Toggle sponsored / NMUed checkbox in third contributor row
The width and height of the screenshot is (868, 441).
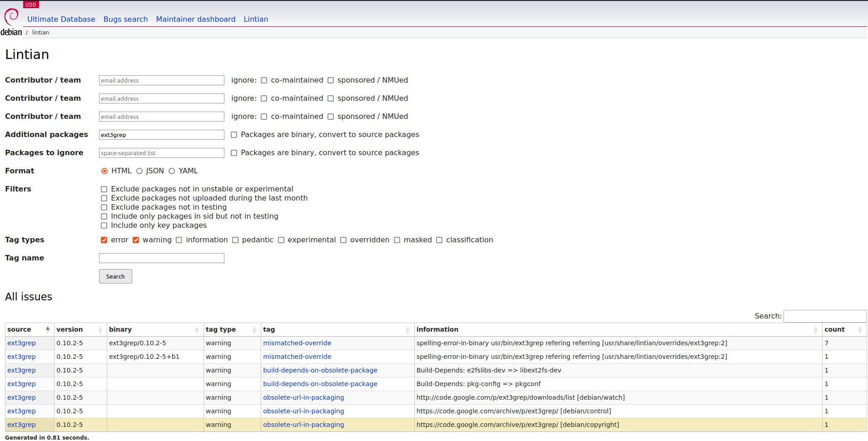click(x=331, y=117)
